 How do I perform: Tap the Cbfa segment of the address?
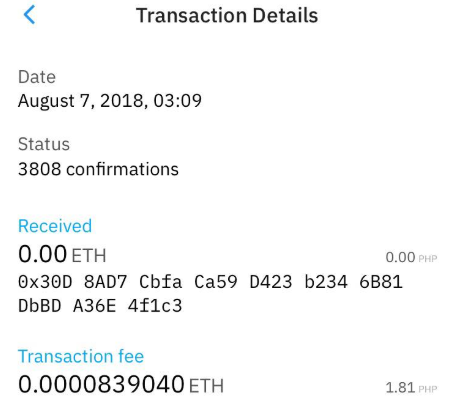pos(161,282)
